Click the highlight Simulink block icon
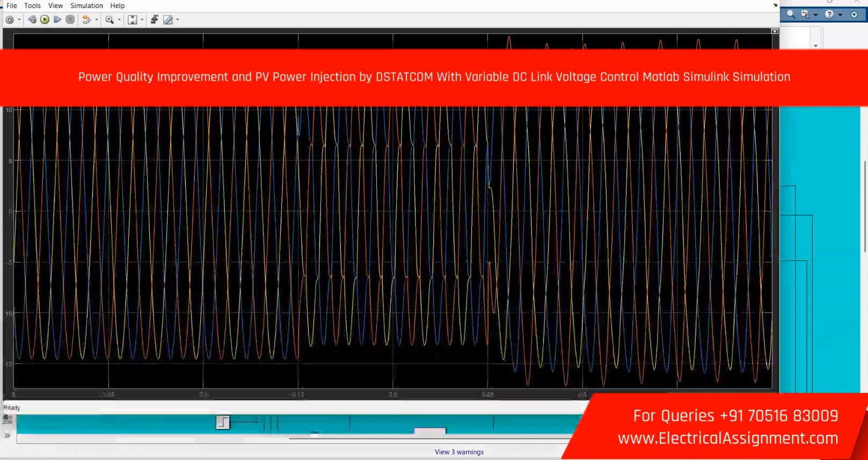The image size is (868, 460). pos(86,20)
